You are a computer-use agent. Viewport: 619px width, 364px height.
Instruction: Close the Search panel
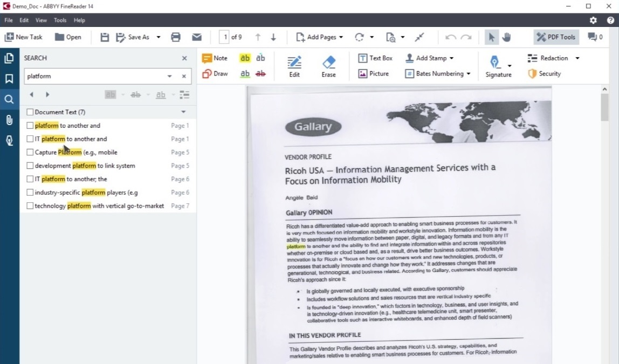point(184,58)
